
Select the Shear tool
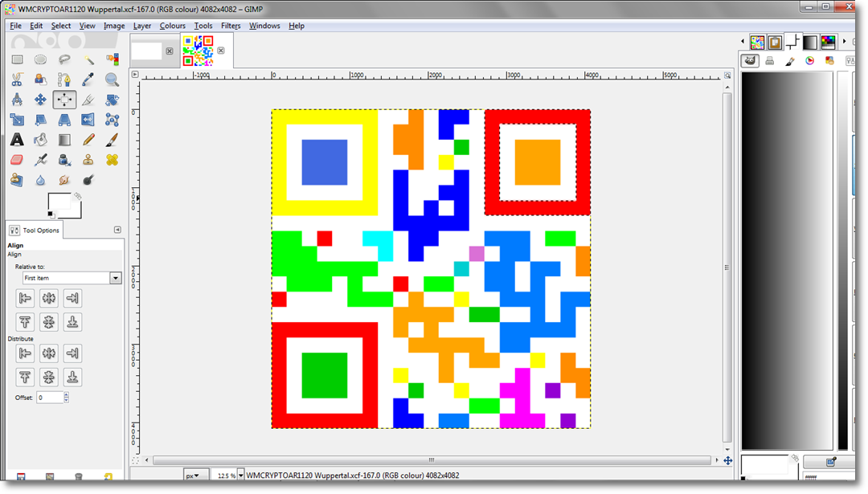[40, 120]
